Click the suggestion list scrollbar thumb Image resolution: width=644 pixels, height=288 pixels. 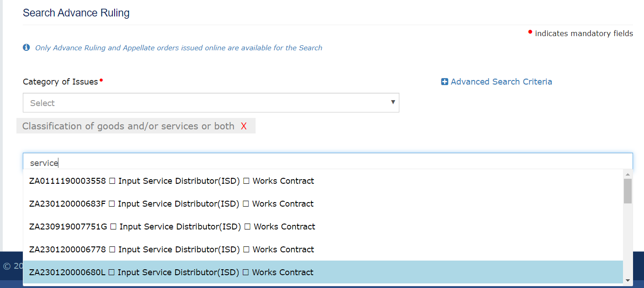click(x=628, y=191)
